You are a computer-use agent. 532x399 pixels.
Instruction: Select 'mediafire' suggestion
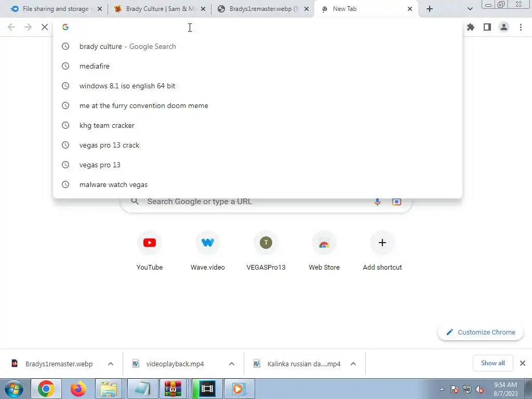(258, 66)
